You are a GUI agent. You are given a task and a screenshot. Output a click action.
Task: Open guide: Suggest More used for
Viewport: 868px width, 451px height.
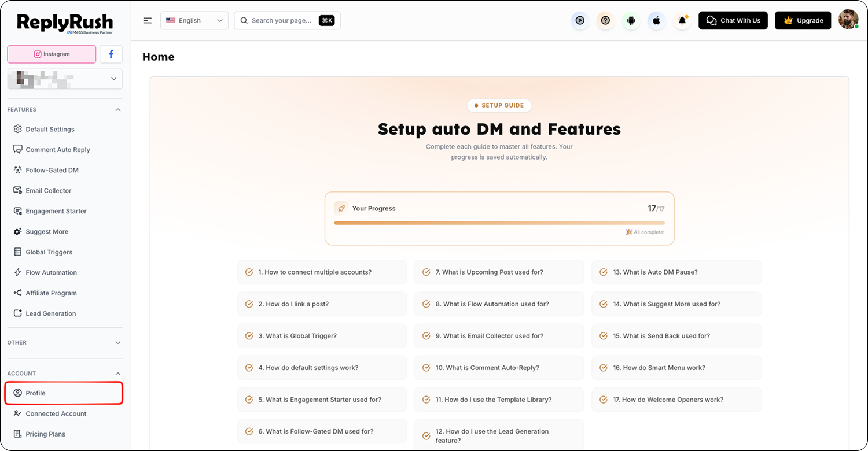click(676, 304)
